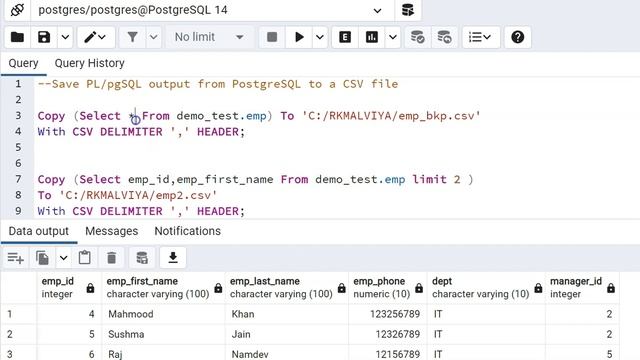Select the phone cell 123256789
640x360 pixels.
click(x=388, y=314)
